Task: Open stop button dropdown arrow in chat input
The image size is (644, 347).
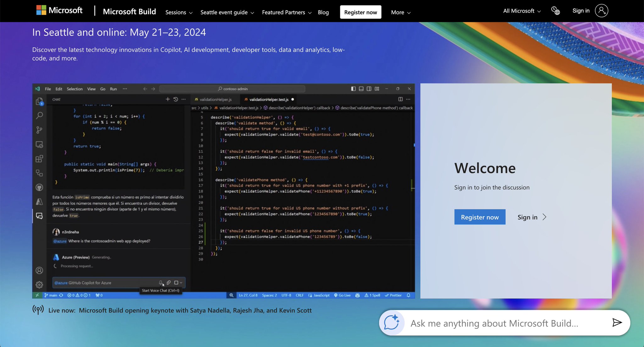Action: click(181, 283)
